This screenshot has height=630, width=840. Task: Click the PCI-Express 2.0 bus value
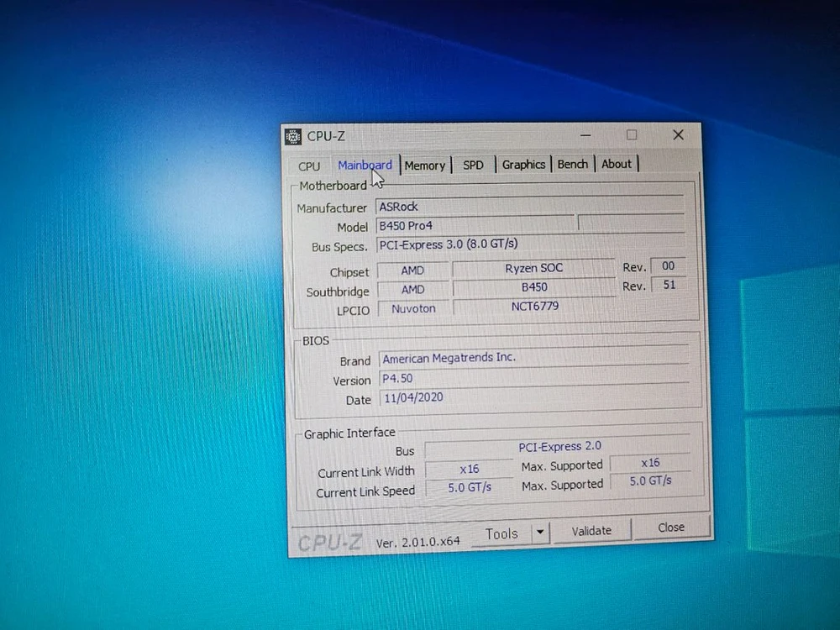point(557,447)
